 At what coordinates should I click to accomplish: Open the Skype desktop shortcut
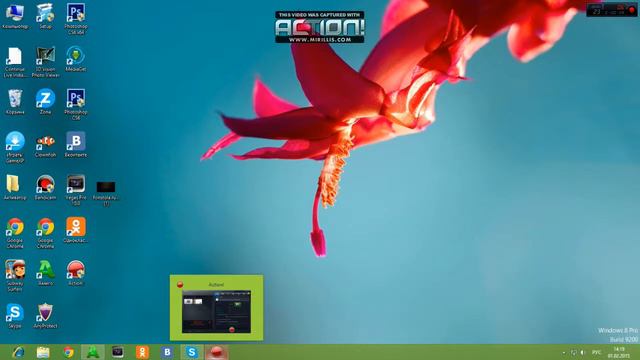[15, 316]
